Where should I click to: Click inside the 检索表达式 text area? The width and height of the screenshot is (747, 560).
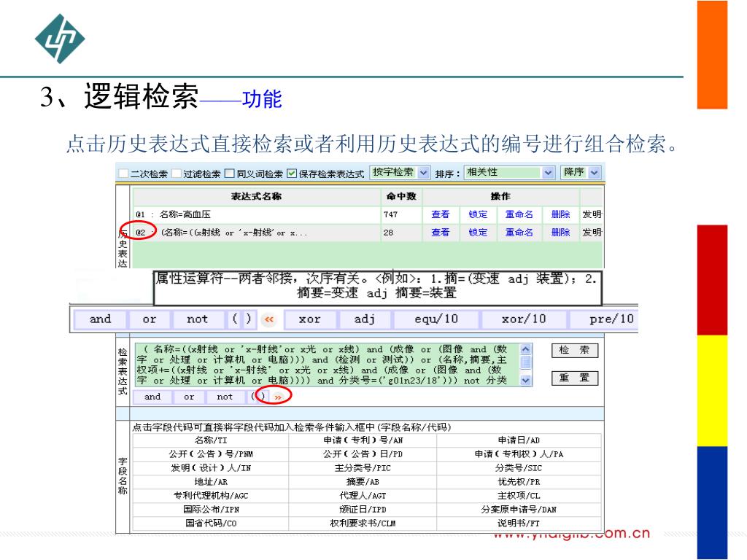pos(328,365)
